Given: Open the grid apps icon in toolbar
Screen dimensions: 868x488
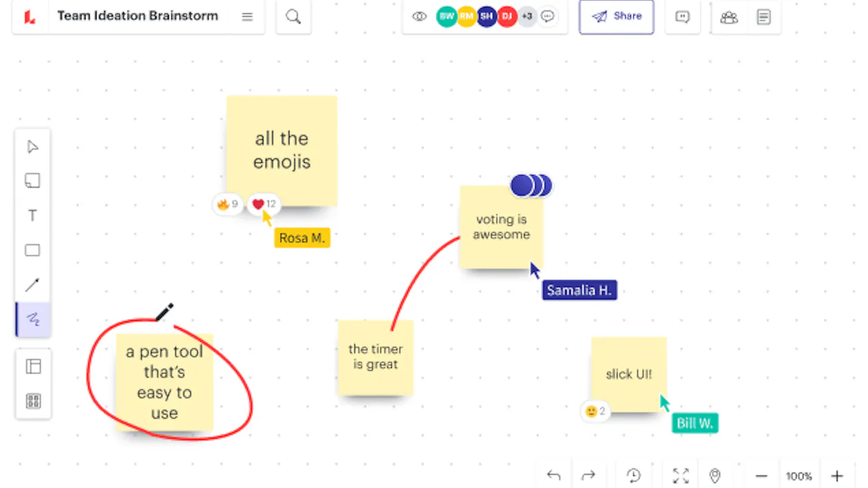Looking at the screenshot, I should click(33, 401).
